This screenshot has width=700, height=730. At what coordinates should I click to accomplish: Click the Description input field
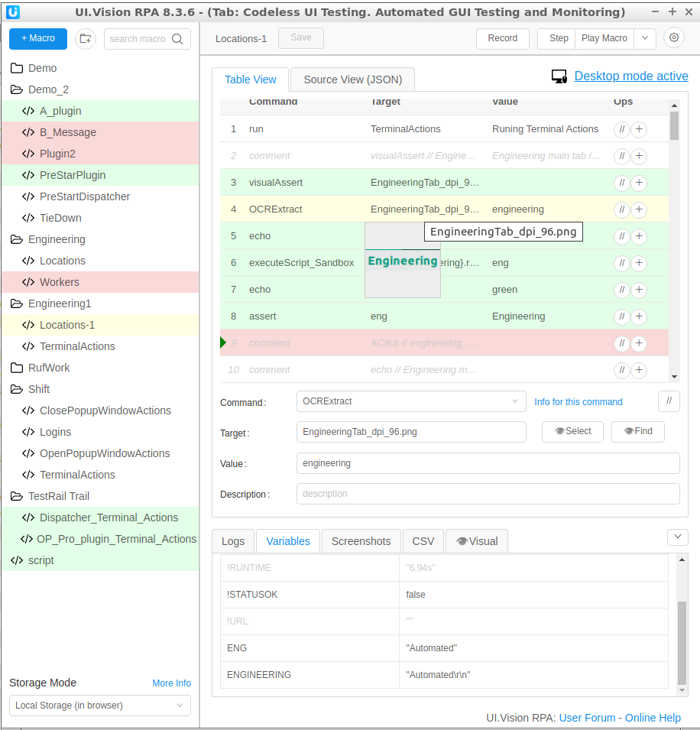(488, 494)
